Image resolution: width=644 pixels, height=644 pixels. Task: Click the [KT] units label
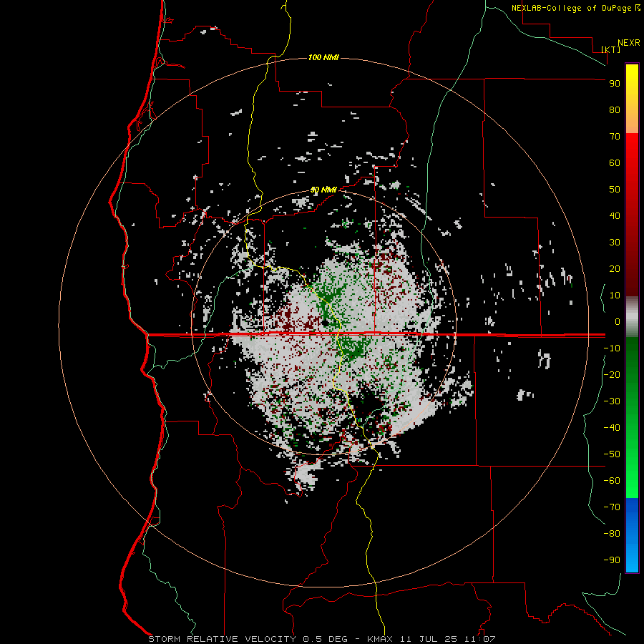tap(611, 49)
